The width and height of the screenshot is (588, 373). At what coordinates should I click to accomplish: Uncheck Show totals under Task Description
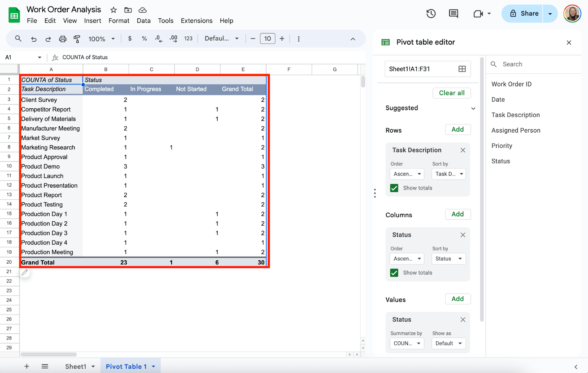pyautogui.click(x=394, y=188)
